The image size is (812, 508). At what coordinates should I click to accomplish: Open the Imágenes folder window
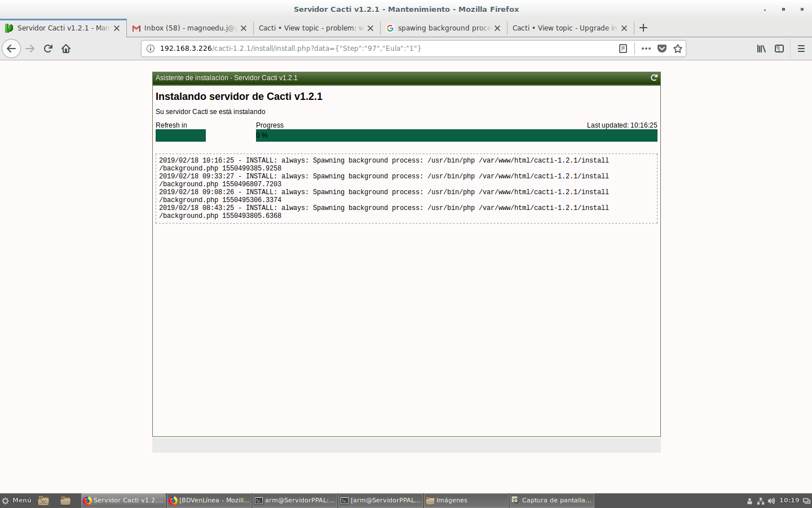466,501
